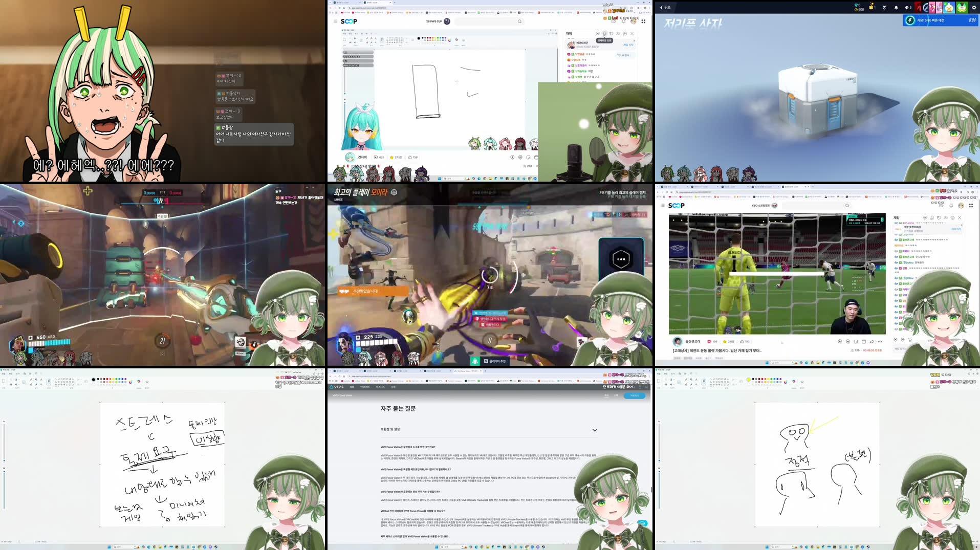This screenshot has width=980, height=550.
Task: Click the 구매하기 button on the VIVE page
Action: 635,395
